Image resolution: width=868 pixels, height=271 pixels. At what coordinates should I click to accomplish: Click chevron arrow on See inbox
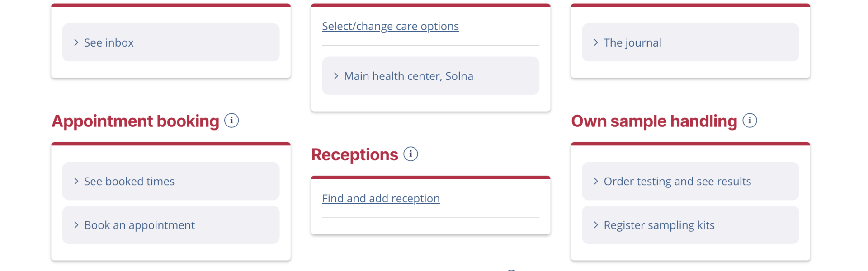tap(76, 42)
